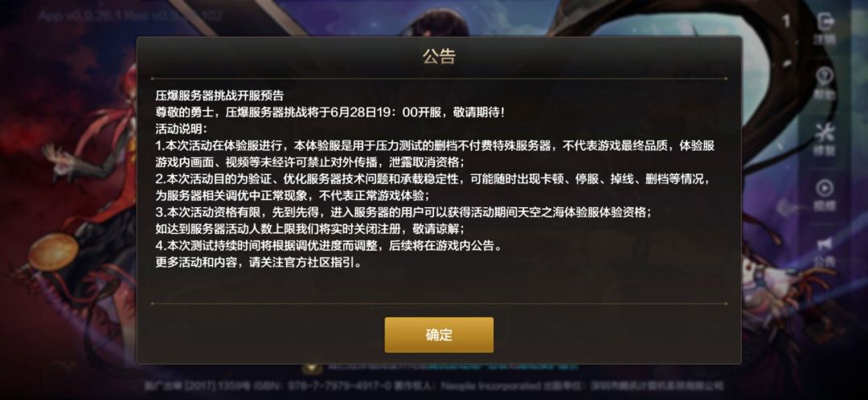
Task: Open the 帮助 help icon
Action: 825,84
